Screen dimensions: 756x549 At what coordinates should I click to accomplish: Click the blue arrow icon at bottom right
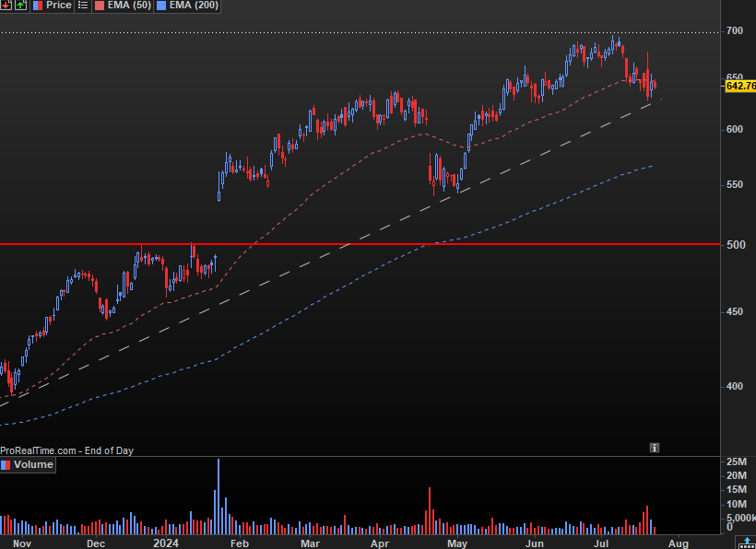pyautogui.click(x=747, y=543)
